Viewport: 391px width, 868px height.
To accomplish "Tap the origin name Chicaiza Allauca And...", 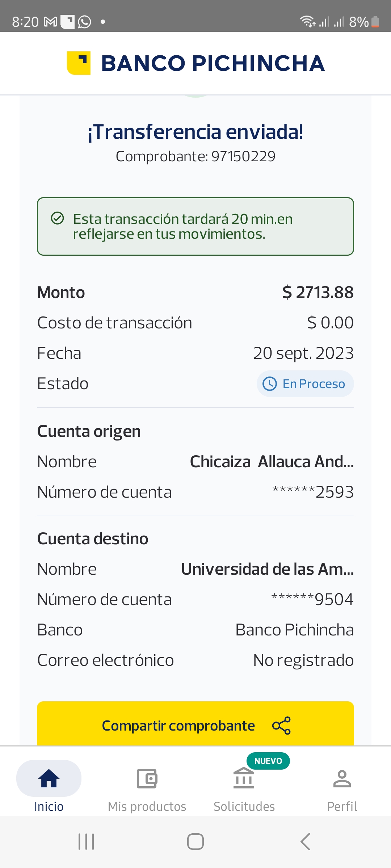I will pyautogui.click(x=272, y=462).
